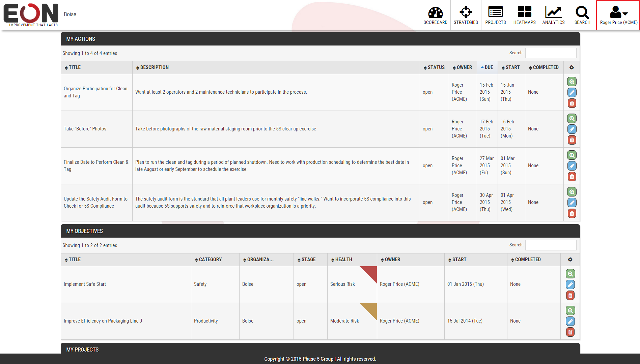Open the My Objectives table settings gear
The image size is (640, 364).
570,260
